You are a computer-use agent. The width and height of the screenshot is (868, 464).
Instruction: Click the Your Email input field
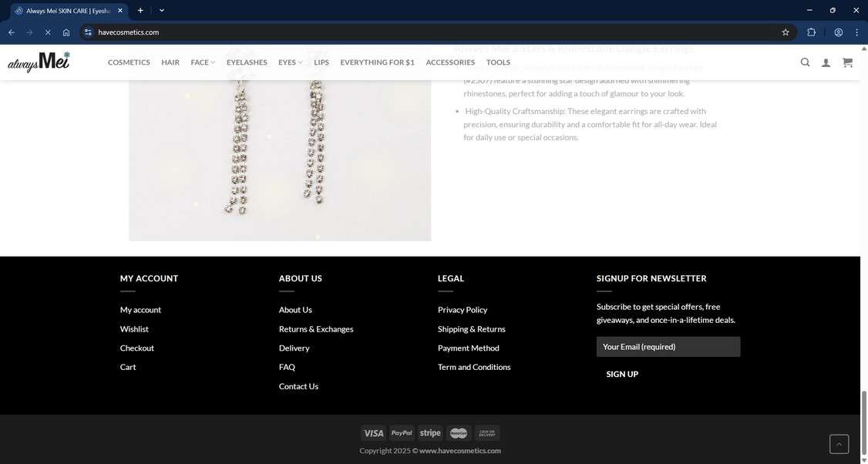[x=668, y=347]
